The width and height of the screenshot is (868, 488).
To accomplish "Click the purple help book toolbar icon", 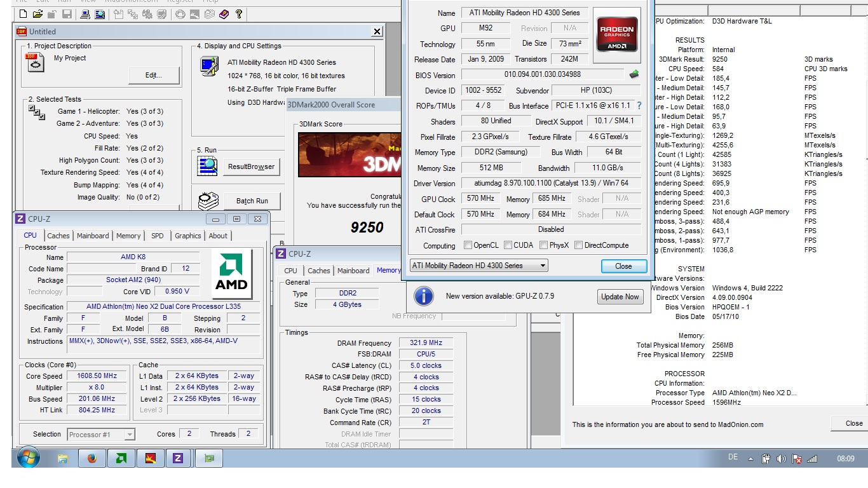I will 224,13.
